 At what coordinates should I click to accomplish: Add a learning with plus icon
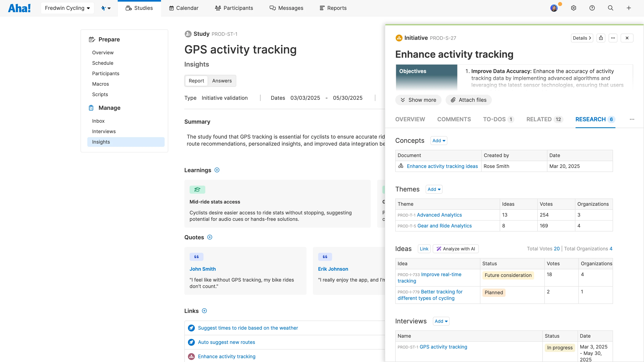pos(217,170)
